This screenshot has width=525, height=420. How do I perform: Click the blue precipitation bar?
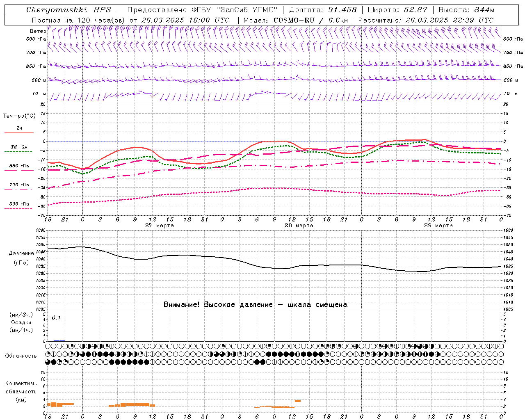[x=59, y=340]
